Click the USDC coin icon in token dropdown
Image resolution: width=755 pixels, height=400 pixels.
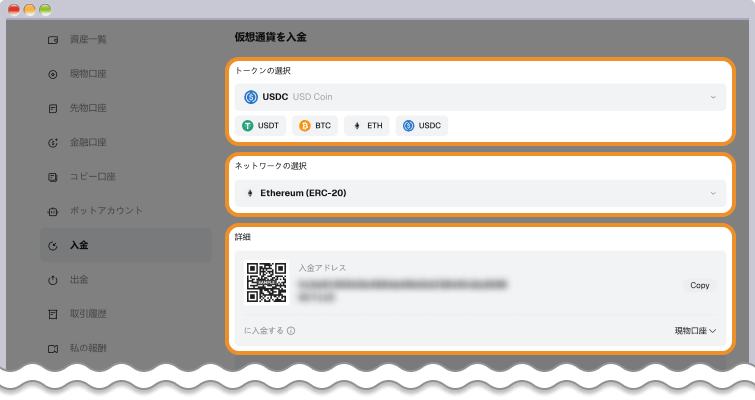pyautogui.click(x=251, y=97)
